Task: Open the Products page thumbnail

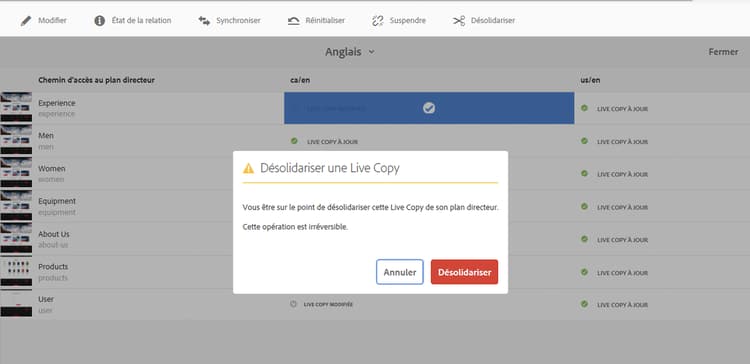Action: click(x=16, y=272)
